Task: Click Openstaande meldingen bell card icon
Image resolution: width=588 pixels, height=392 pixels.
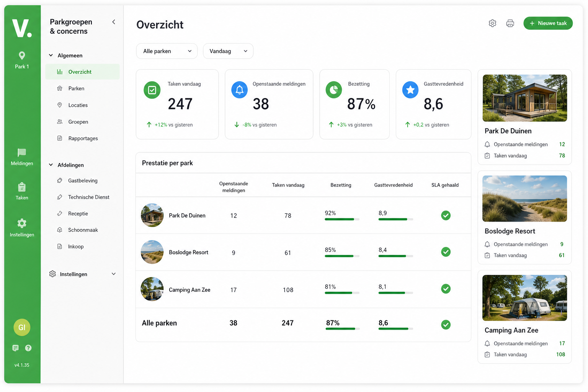Action: [x=240, y=90]
